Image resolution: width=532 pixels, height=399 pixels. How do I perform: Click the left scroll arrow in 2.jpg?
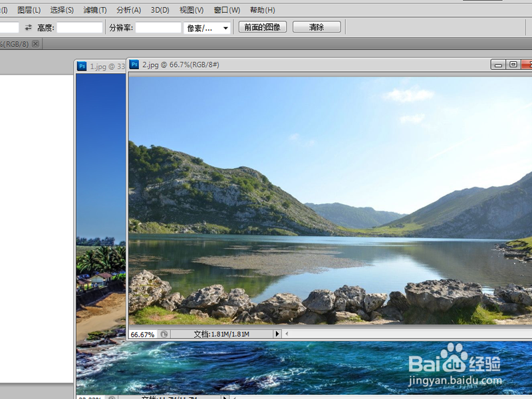coord(287,334)
